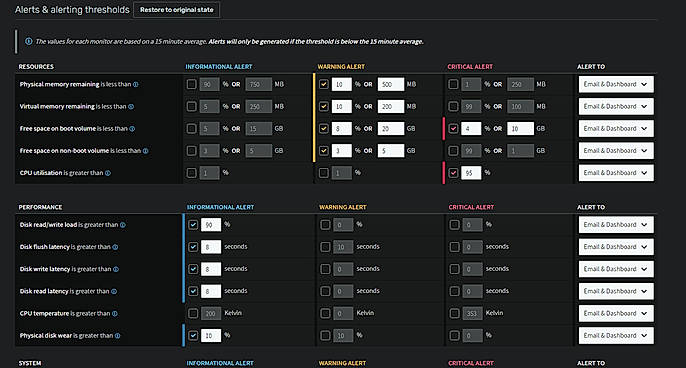Edit warning percent field for Physical memory remaining
Viewport: 686px width, 368px height.
pos(341,84)
